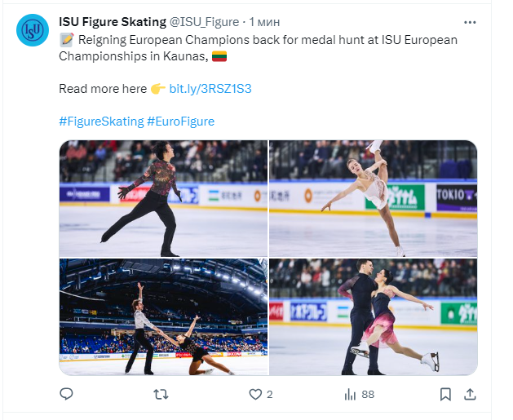
Task: Enlarge the top-right female skater spiral photo
Action: click(373, 198)
